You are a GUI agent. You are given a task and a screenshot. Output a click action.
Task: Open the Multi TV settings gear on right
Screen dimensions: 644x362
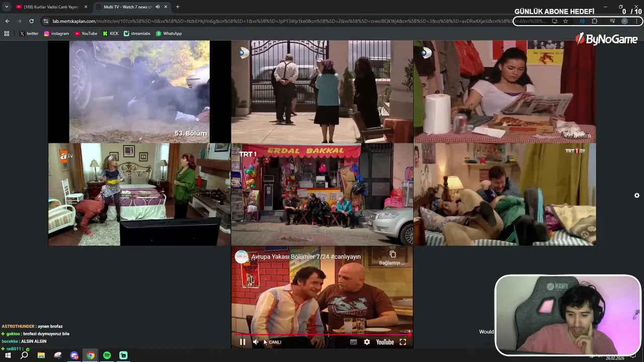(x=636, y=195)
